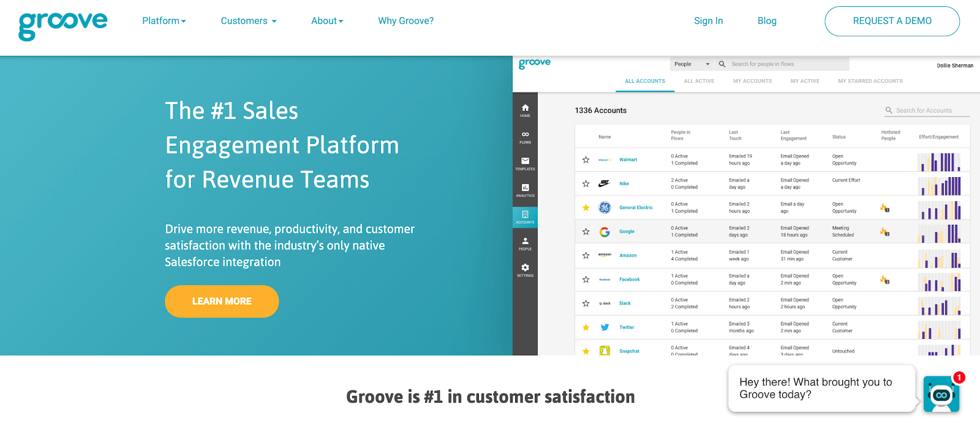Click the Effort/Engagement column header
This screenshot has width=980, height=429.
pyautogui.click(x=939, y=137)
